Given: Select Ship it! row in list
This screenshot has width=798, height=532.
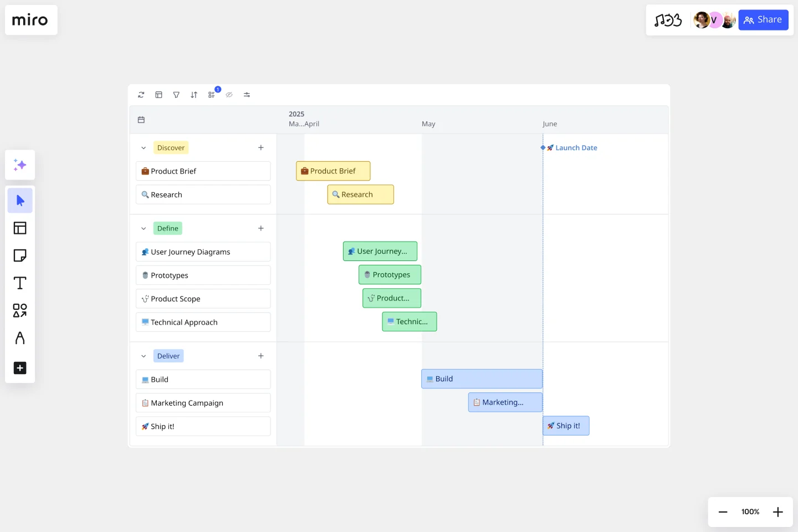Looking at the screenshot, I should (203, 426).
